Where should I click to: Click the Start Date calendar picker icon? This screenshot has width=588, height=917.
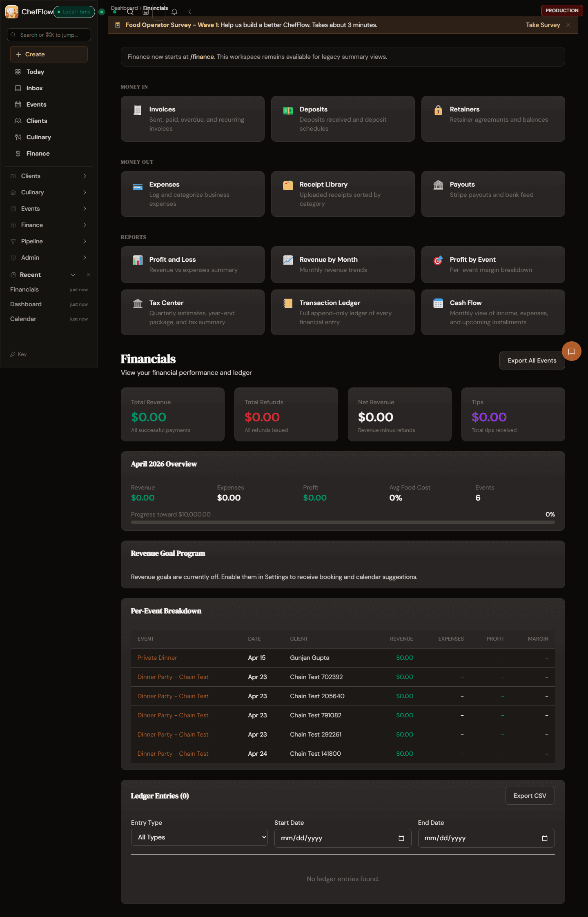pyautogui.click(x=401, y=838)
